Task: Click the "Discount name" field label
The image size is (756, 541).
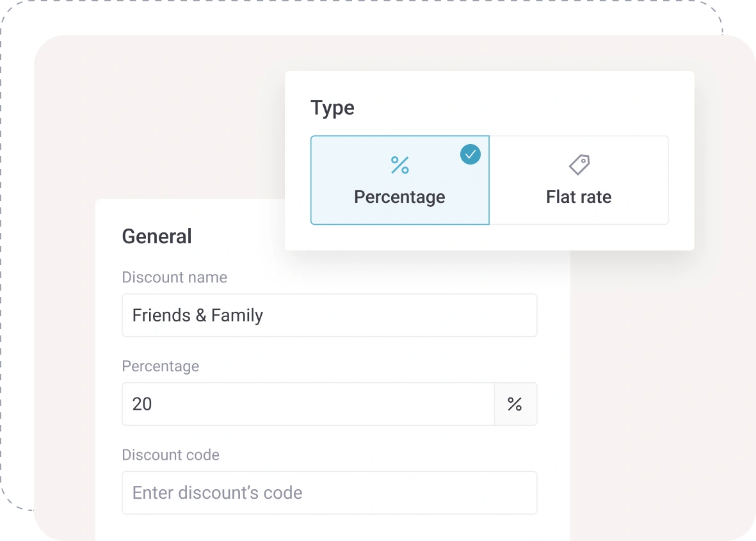Action: coord(174,277)
